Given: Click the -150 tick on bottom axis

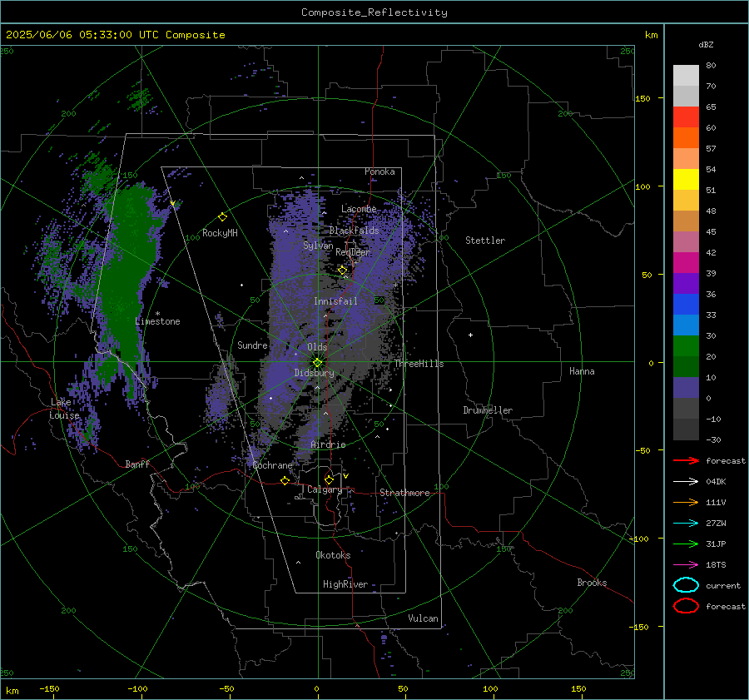Looking at the screenshot, I should [x=49, y=688].
